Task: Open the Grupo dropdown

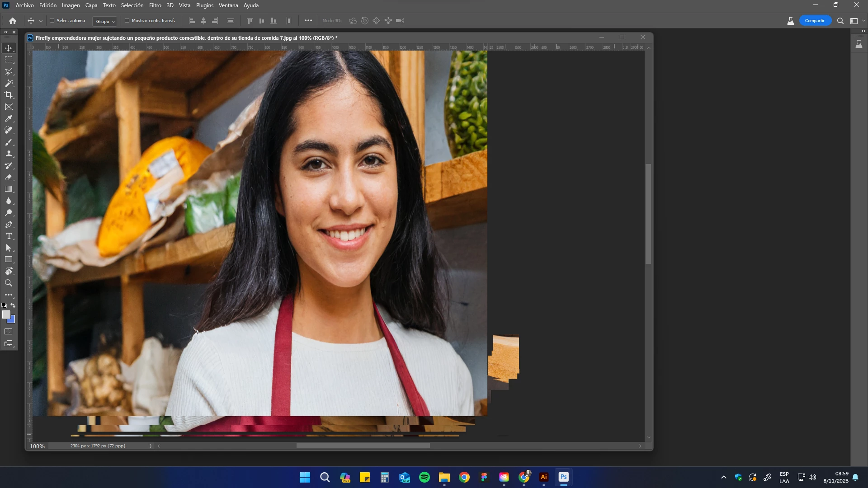Action: click(105, 21)
